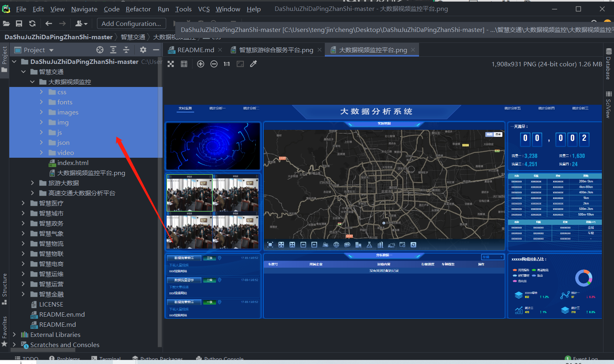Collapse the 大数据视频监控 folder
This screenshot has height=364, width=614.
32,82
